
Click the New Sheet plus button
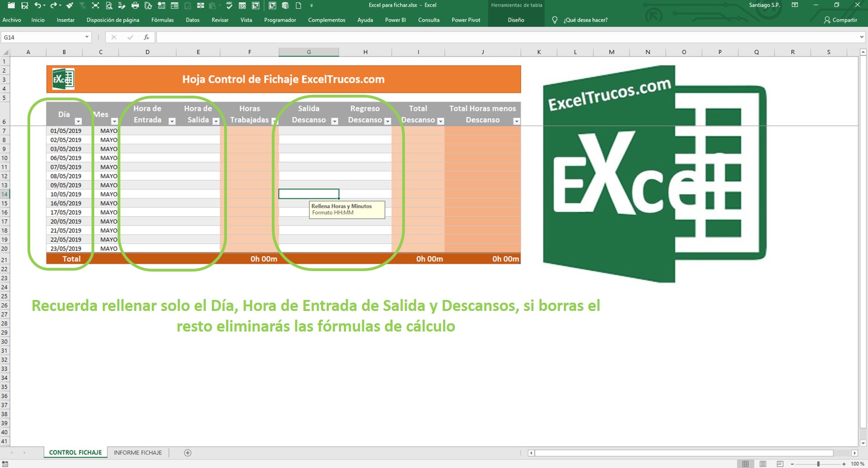point(187,452)
